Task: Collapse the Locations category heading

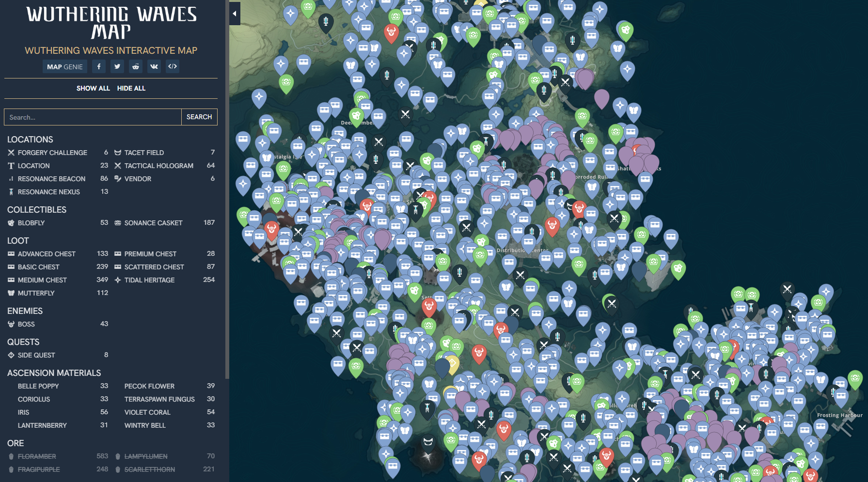Action: [30, 140]
